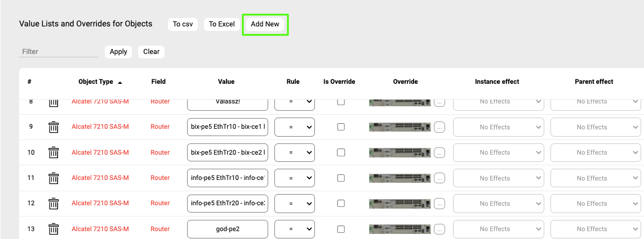The image size is (644, 239).
Task: Open the Rule dropdown in row 10
Action: pyautogui.click(x=294, y=152)
